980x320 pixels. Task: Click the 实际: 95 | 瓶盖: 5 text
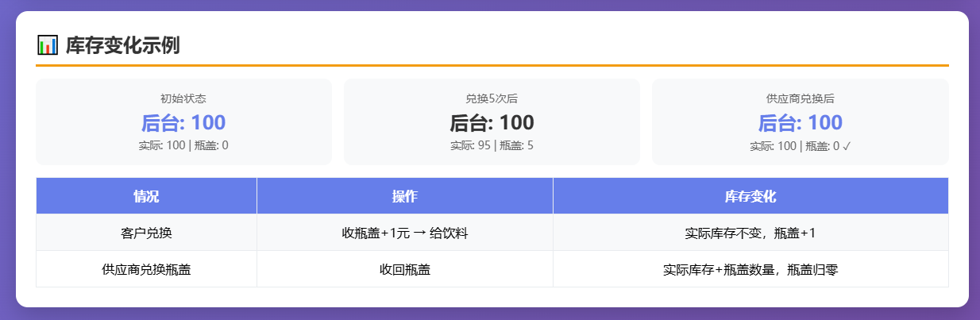492,146
